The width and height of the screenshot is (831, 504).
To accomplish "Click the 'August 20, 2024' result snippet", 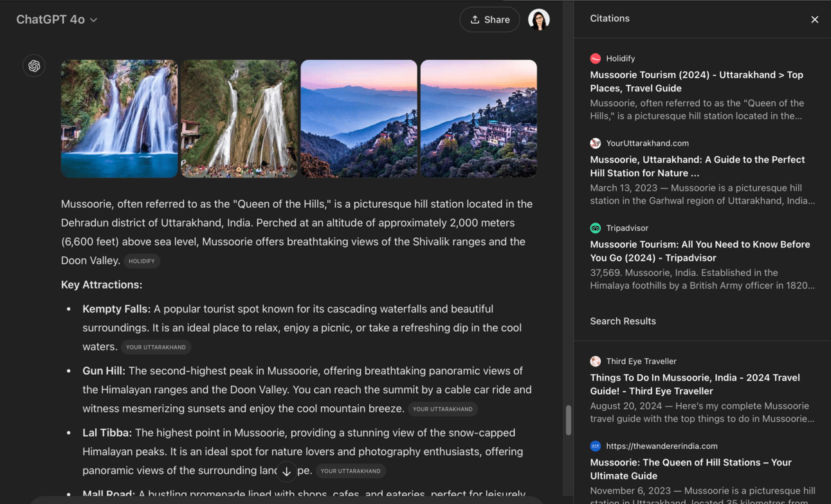I will (x=702, y=413).
